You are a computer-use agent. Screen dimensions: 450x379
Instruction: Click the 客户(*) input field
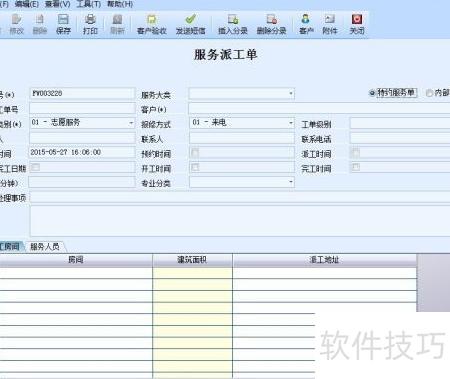(319, 108)
